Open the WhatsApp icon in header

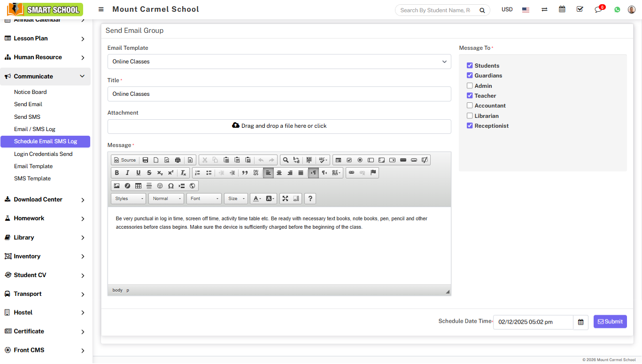[617, 9]
